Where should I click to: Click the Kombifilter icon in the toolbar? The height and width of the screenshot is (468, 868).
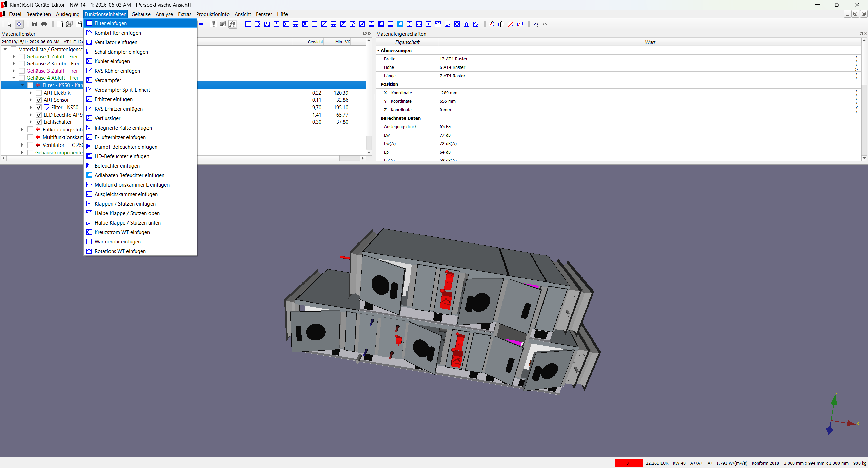pos(258,24)
